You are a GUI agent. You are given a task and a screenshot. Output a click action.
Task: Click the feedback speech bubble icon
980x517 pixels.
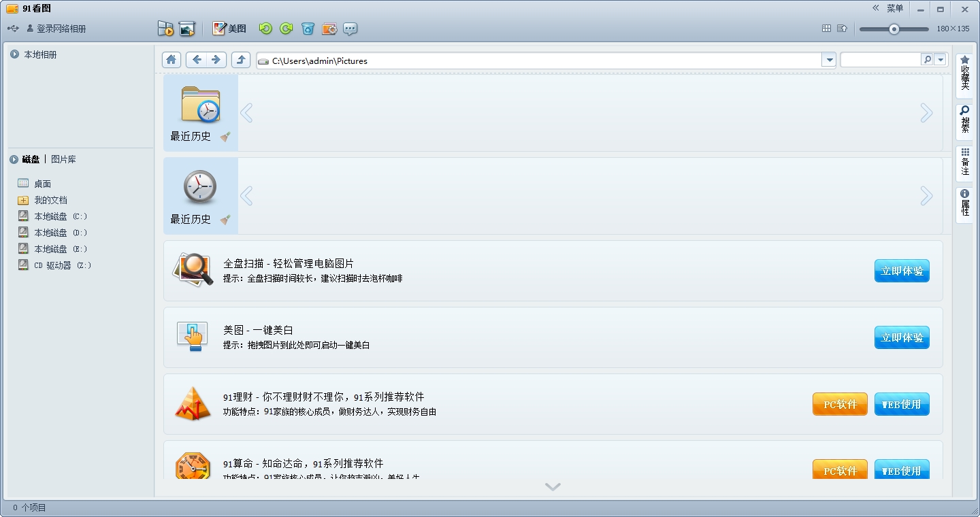[x=350, y=29]
